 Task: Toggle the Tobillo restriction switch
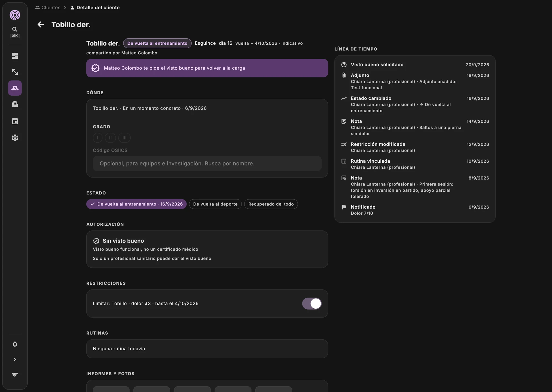[x=312, y=304]
